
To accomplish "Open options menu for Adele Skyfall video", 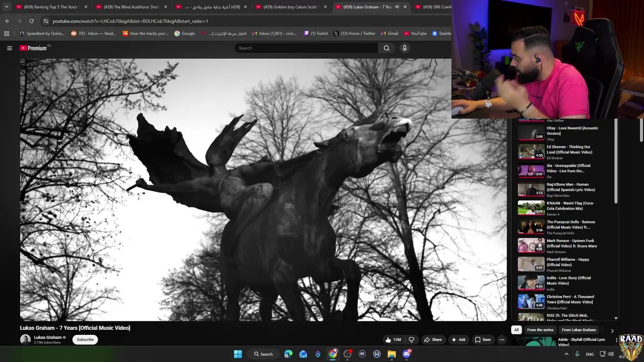I will pyautogui.click(x=617, y=340).
